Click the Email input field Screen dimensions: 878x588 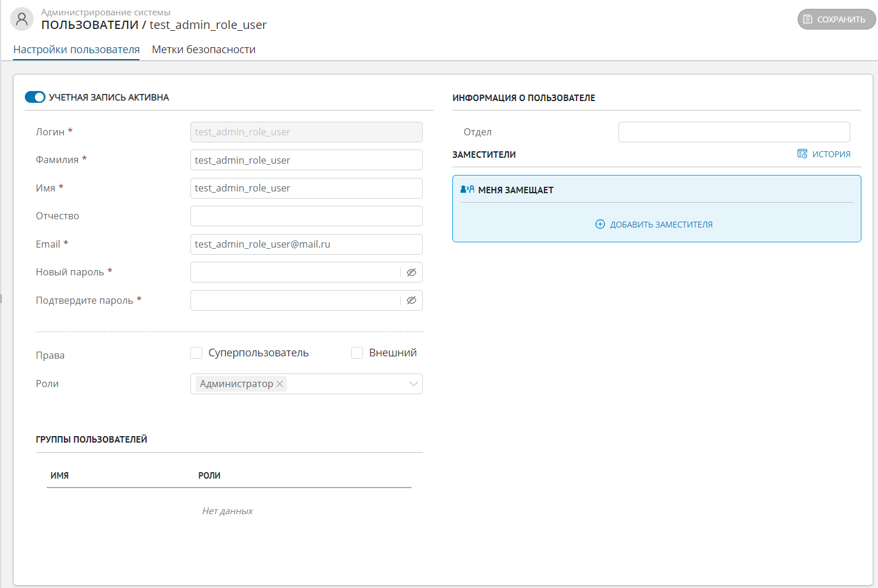point(306,245)
